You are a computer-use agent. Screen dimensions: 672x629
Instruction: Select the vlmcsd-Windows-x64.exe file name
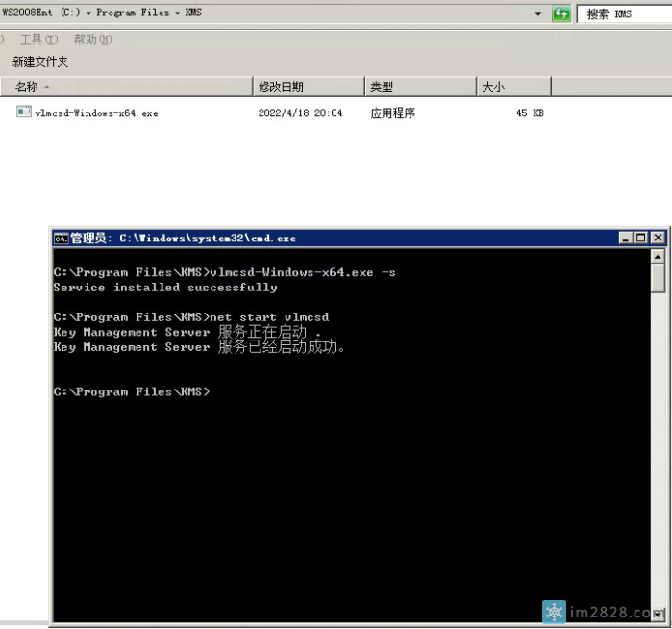[96, 113]
